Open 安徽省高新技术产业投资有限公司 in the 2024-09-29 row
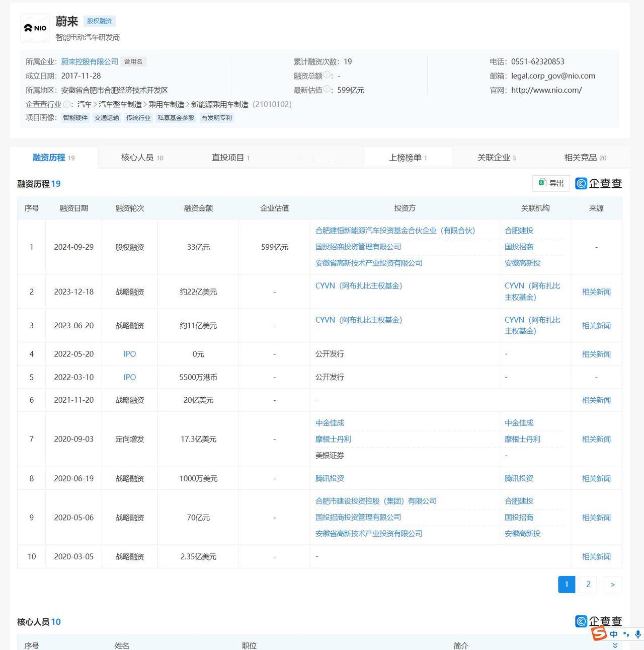The image size is (644, 650). (369, 263)
